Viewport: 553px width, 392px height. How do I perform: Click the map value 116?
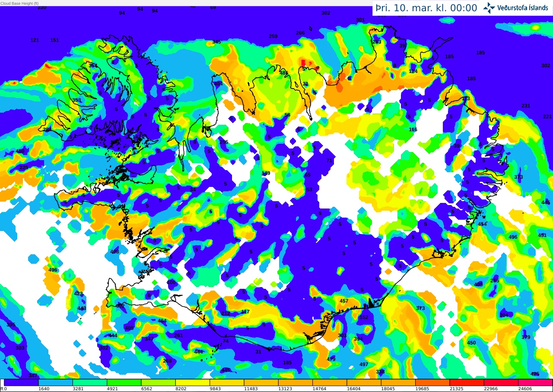click(x=413, y=130)
